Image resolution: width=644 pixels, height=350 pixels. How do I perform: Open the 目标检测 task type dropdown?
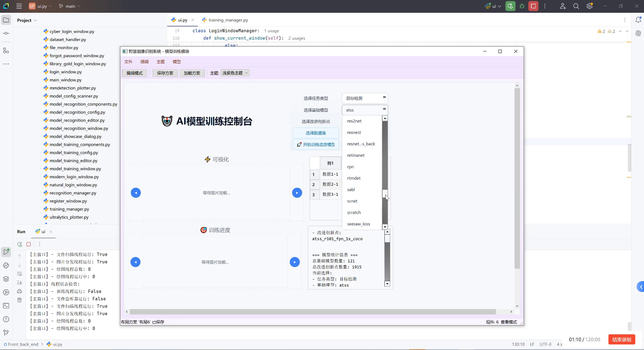365,98
